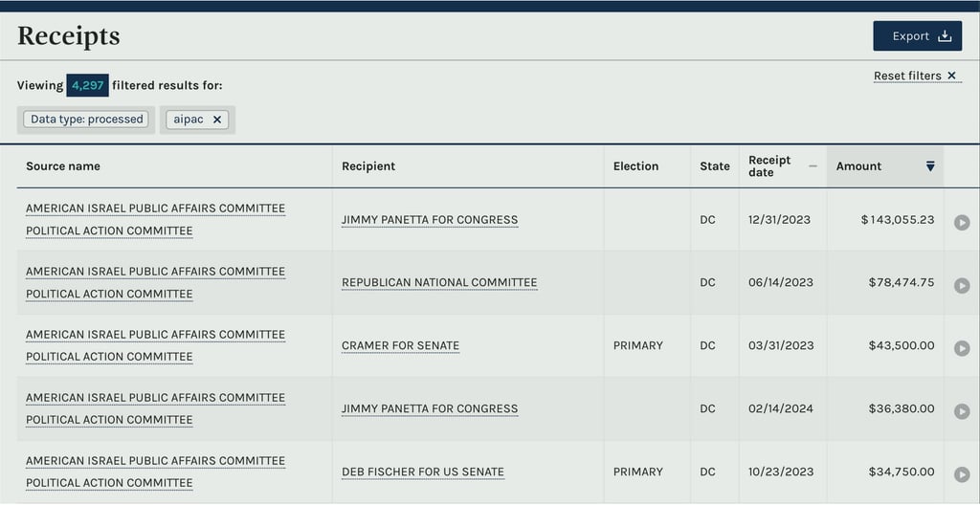Open the first AIPAC source name link
The width and height of the screenshot is (980, 505).
(x=155, y=209)
